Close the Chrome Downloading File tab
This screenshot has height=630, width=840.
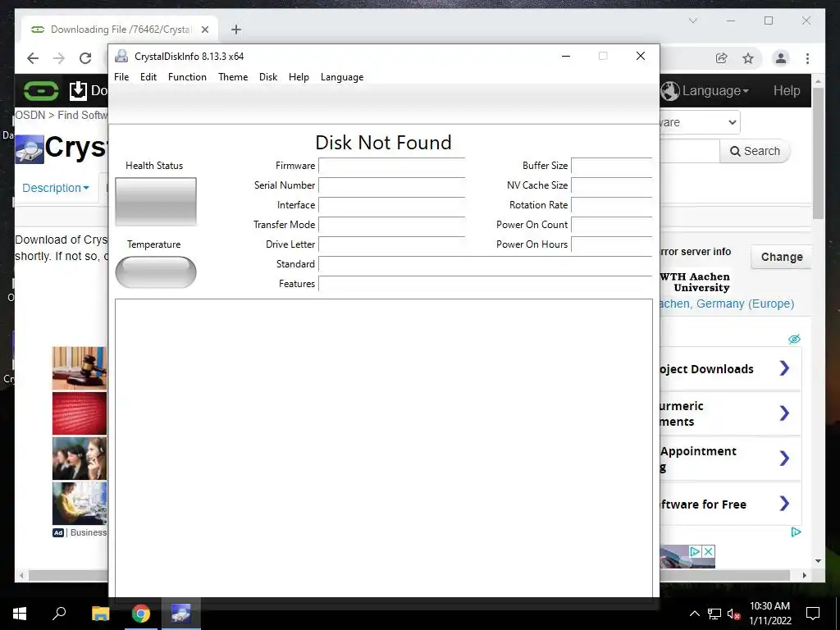[x=204, y=30]
